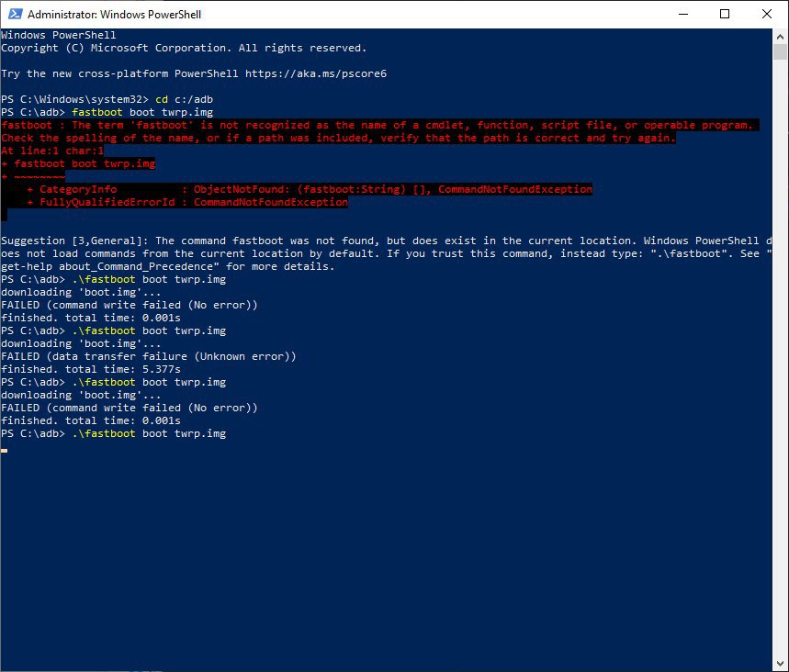The image size is (789, 672).
Task: Click the 'Copyright (C) Microsoft Corporation' line
Action: point(184,49)
